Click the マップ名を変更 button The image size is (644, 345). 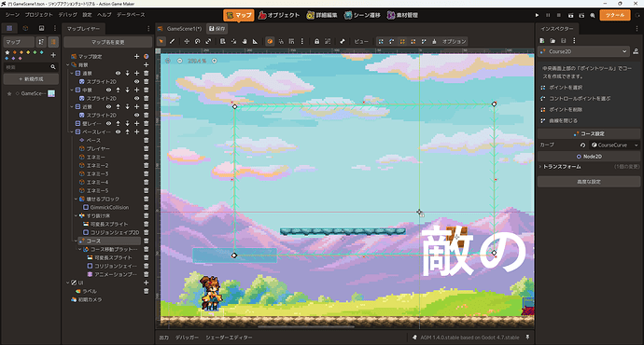(108, 42)
